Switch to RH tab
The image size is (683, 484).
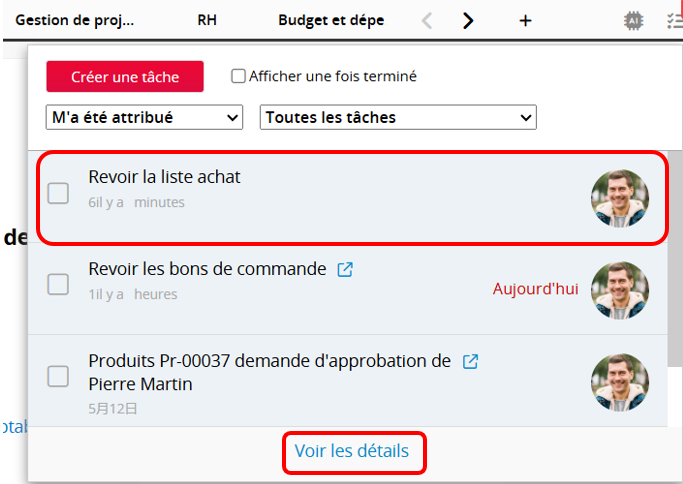pyautogui.click(x=207, y=20)
